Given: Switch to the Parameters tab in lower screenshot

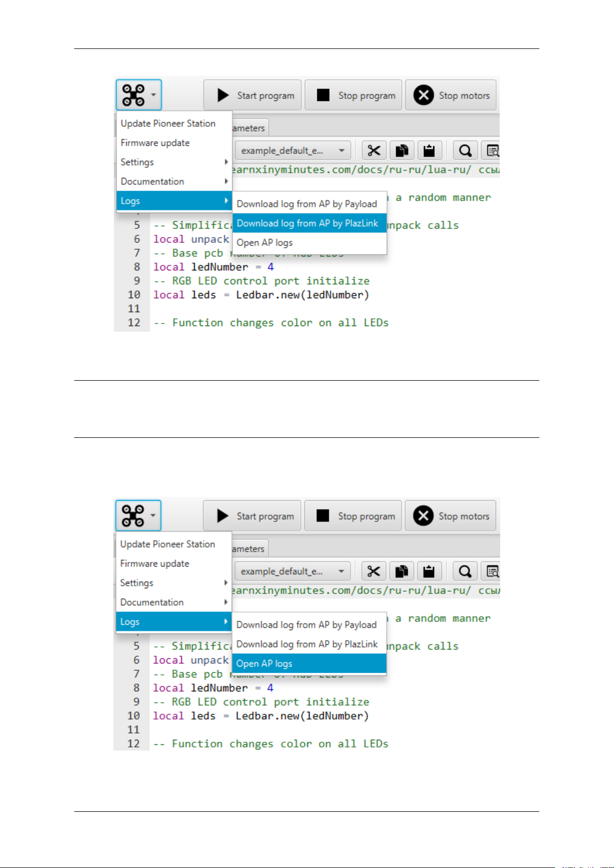Looking at the screenshot, I should (249, 549).
